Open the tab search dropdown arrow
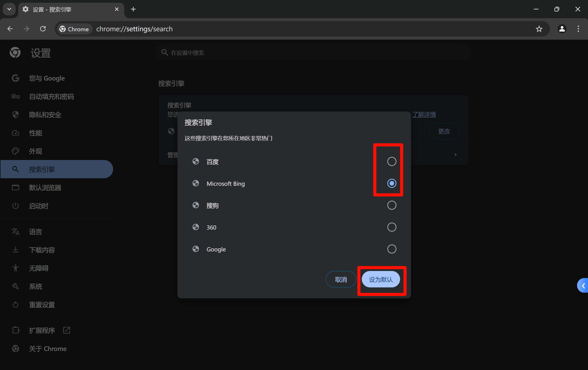This screenshot has width=588, height=370. 9,9
